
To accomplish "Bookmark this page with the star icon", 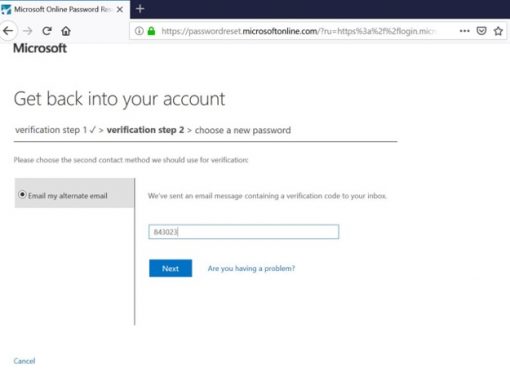I will pyautogui.click(x=498, y=31).
